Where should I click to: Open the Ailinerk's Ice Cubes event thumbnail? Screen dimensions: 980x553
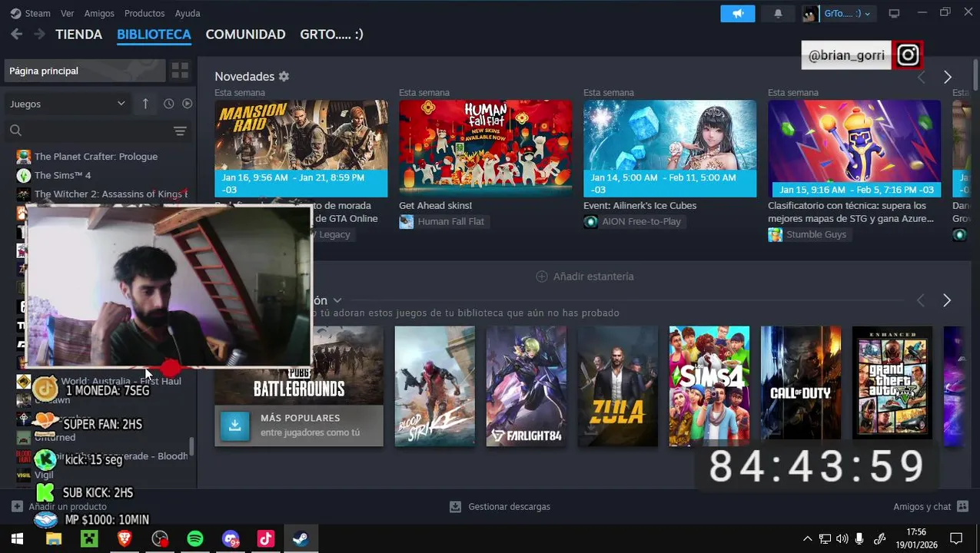pyautogui.click(x=669, y=148)
